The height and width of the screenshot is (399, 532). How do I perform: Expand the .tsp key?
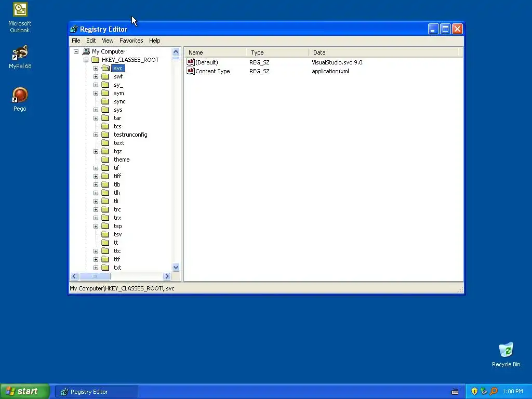tap(96, 227)
